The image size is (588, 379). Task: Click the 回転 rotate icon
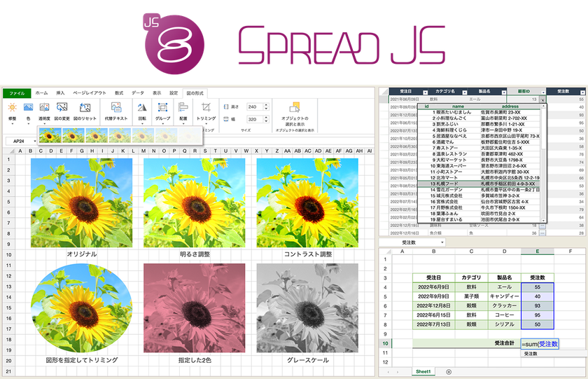pyautogui.click(x=142, y=108)
